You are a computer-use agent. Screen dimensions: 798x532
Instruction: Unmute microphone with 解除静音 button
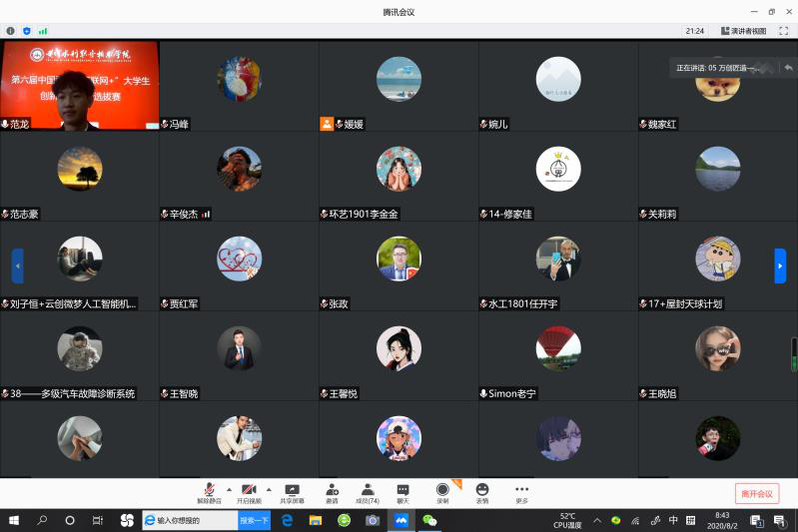209,492
